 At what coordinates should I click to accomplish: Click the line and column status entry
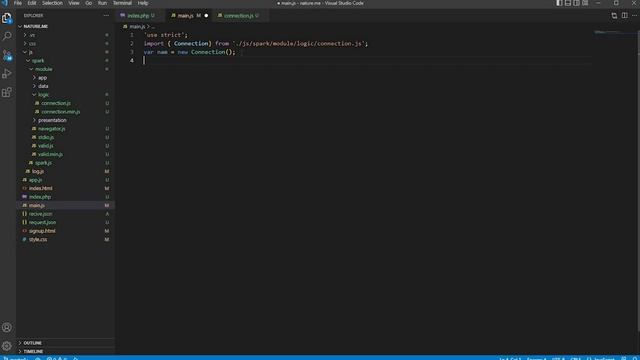pos(510,358)
